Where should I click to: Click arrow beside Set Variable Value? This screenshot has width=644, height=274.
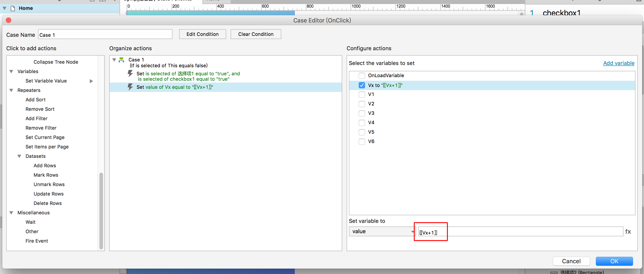coord(91,81)
